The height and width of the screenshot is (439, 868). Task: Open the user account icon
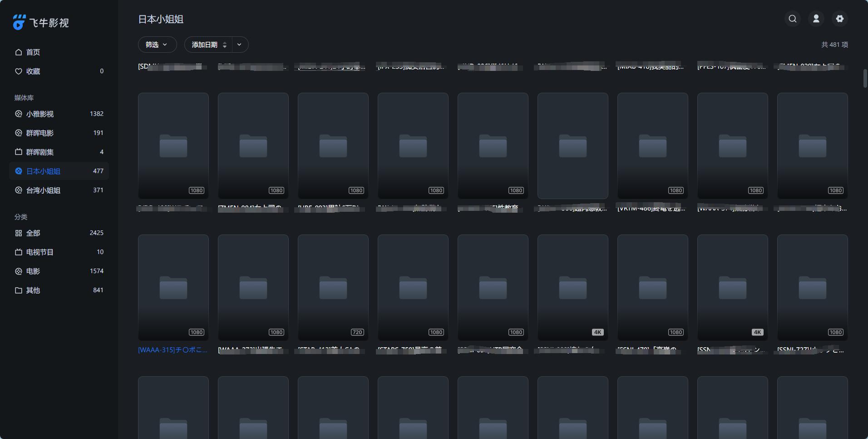click(816, 19)
